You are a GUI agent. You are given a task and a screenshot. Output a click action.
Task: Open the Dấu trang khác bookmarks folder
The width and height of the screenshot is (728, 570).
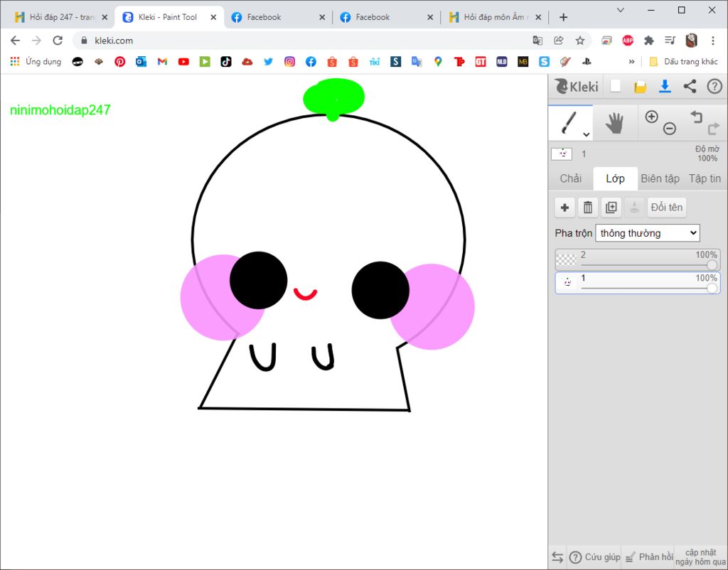click(x=683, y=61)
